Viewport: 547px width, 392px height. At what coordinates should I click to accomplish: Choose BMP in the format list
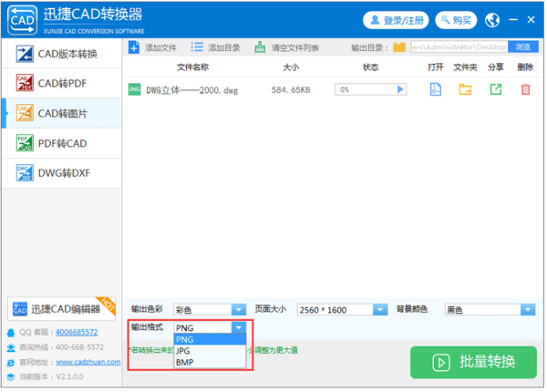coord(210,362)
